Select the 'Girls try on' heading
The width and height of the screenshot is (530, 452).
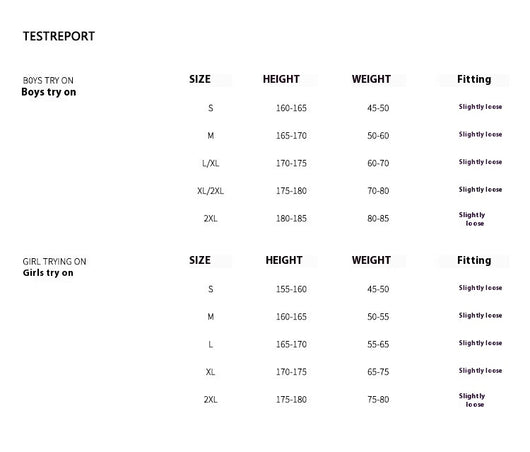[48, 273]
